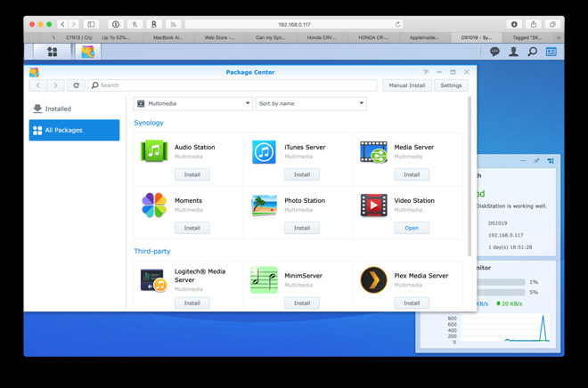This screenshot has height=388, width=588.
Task: Click the Safari address bar
Action: click(x=294, y=24)
